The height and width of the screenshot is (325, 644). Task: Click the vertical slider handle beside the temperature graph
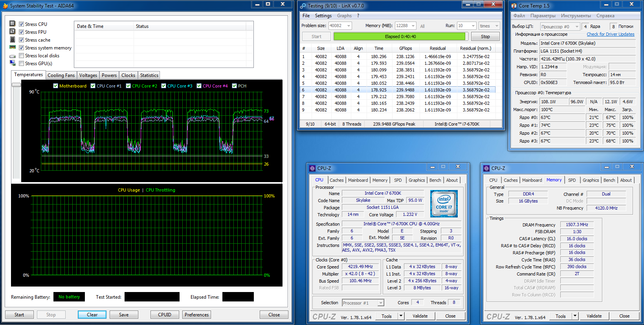(16, 85)
